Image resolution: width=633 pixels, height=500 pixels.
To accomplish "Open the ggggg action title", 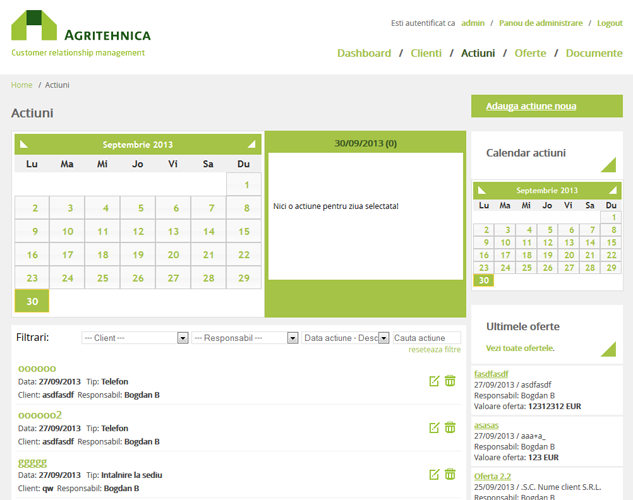I will (x=32, y=462).
